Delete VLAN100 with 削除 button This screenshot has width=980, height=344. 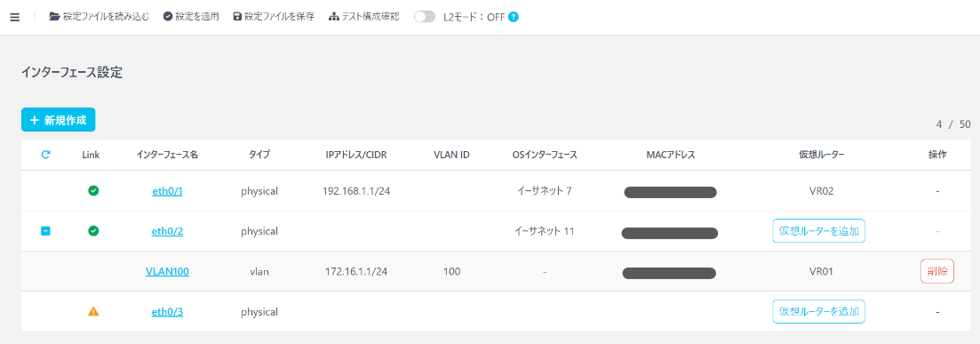coord(936,271)
